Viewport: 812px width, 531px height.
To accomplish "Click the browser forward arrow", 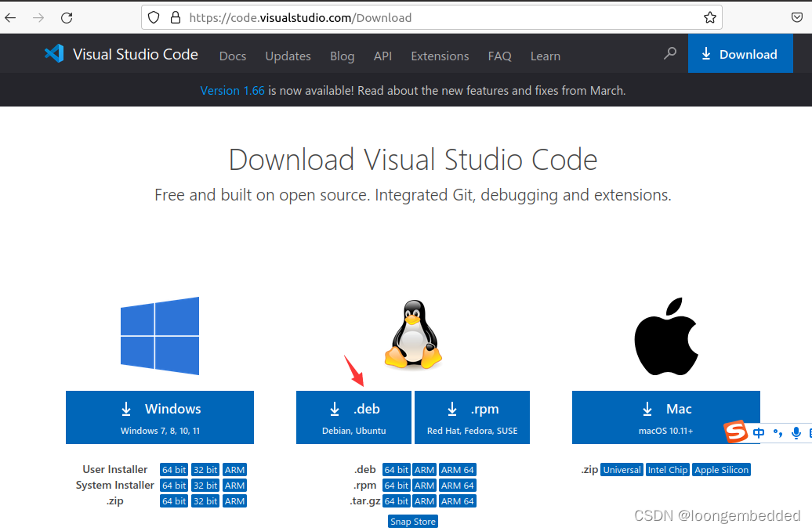I will (x=38, y=17).
